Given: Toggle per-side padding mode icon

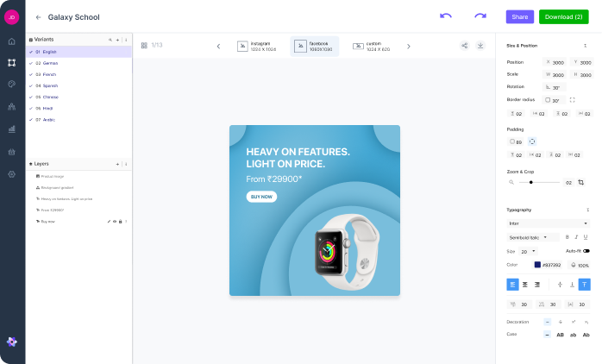Looking at the screenshot, I should (x=532, y=141).
